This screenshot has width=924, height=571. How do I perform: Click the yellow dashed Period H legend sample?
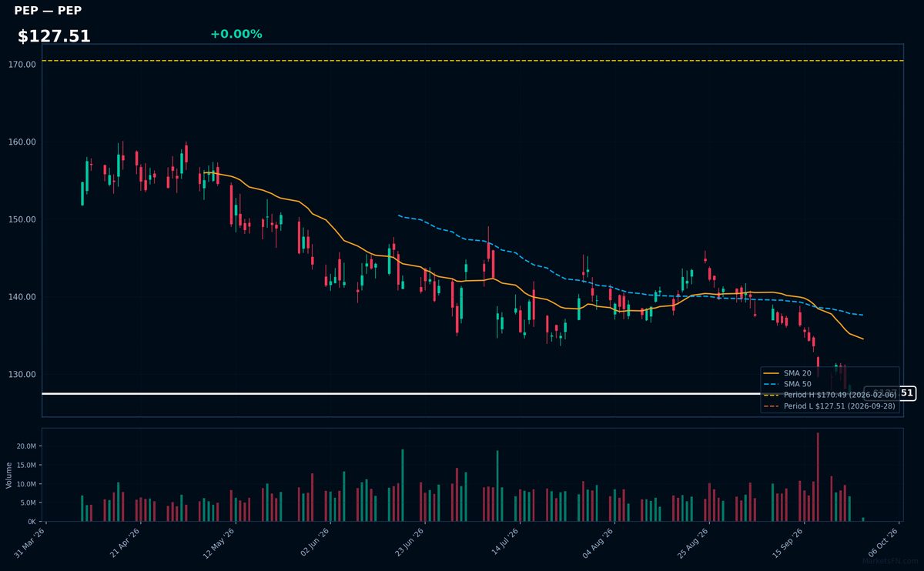[772, 395]
